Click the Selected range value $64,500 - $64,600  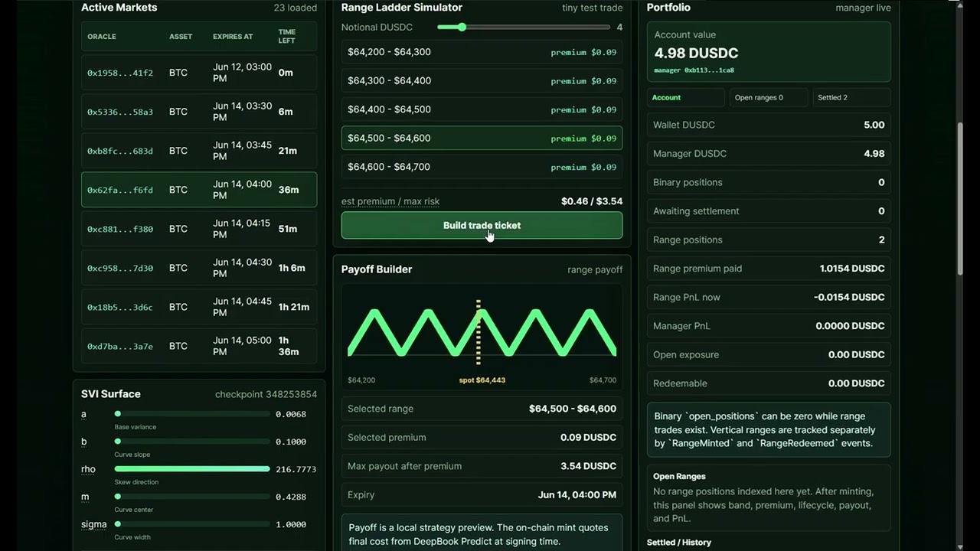click(x=572, y=409)
